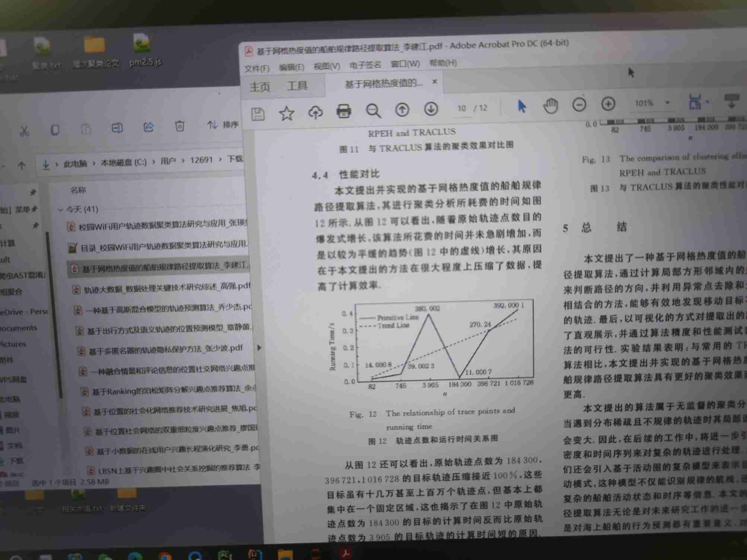747x560 pixels.
Task: Click the cloud upload icon
Action: click(x=315, y=112)
